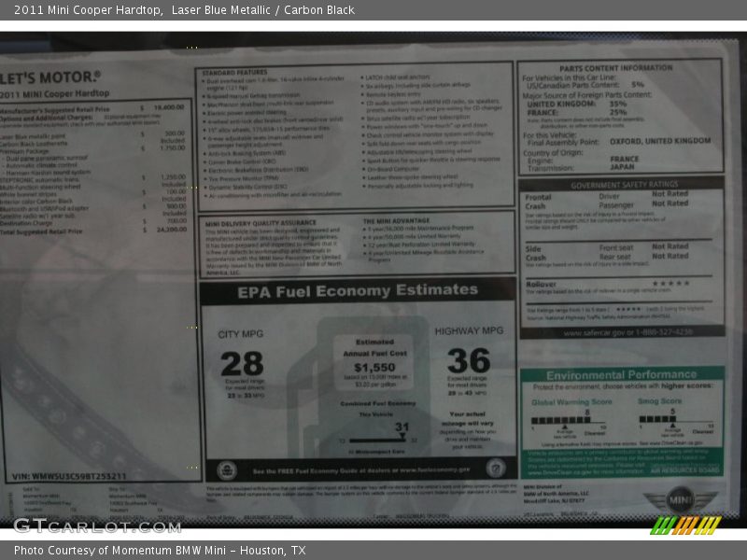Click the colored stripes logo at bottom right
Screen dimensions: 747x560
pyautogui.click(x=686, y=525)
